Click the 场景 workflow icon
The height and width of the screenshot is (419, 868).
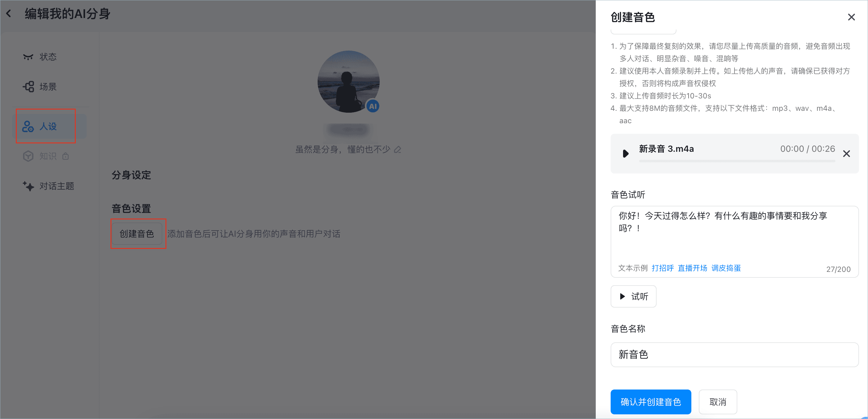click(28, 87)
